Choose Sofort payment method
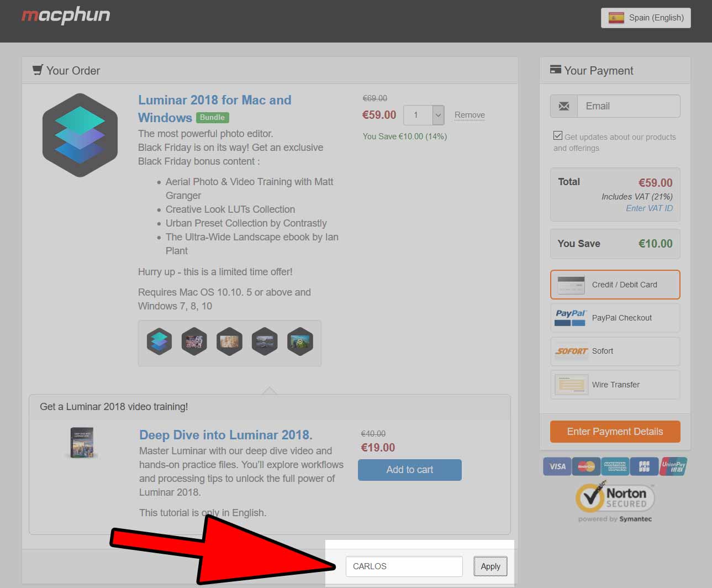Screen dimensions: 712x588 pos(615,351)
